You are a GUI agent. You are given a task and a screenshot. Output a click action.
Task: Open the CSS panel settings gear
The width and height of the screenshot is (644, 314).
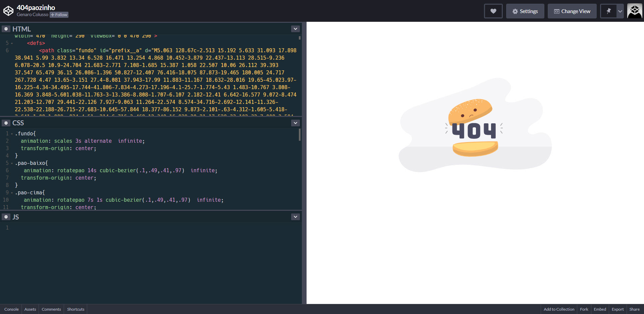pos(6,123)
